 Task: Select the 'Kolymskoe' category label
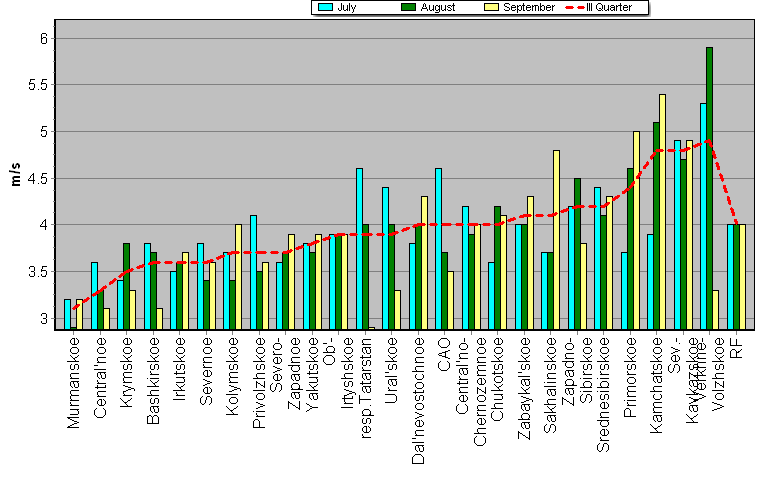[233, 376]
